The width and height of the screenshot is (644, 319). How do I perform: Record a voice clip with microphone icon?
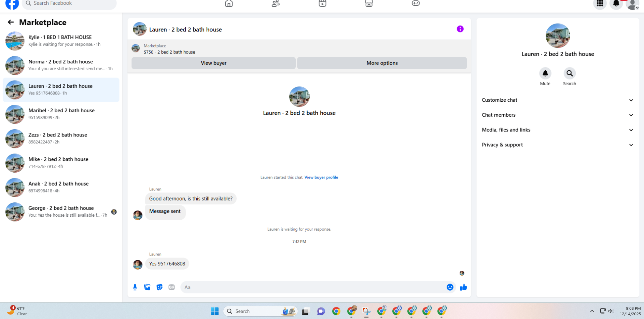[x=135, y=287]
